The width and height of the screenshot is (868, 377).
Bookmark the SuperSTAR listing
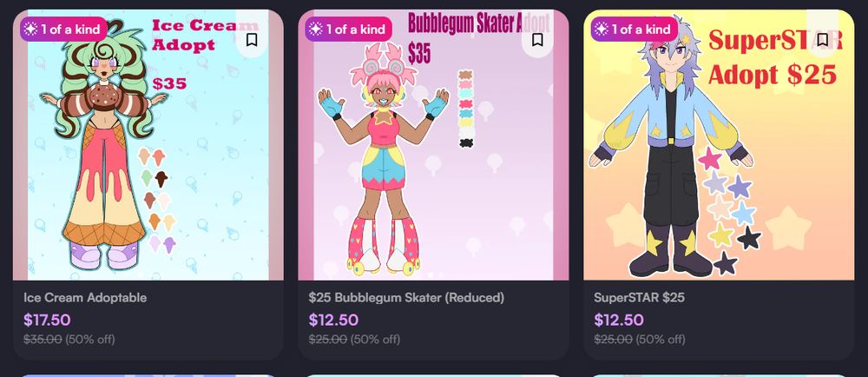coord(823,40)
